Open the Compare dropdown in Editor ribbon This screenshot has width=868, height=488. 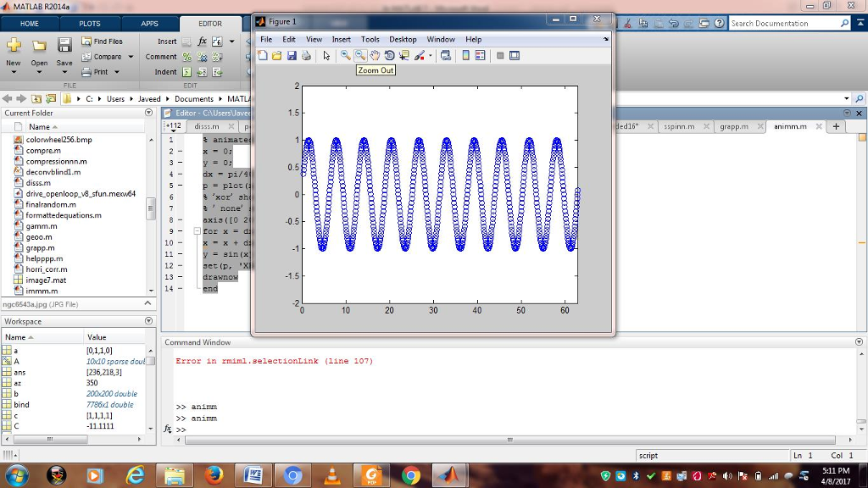click(x=131, y=57)
